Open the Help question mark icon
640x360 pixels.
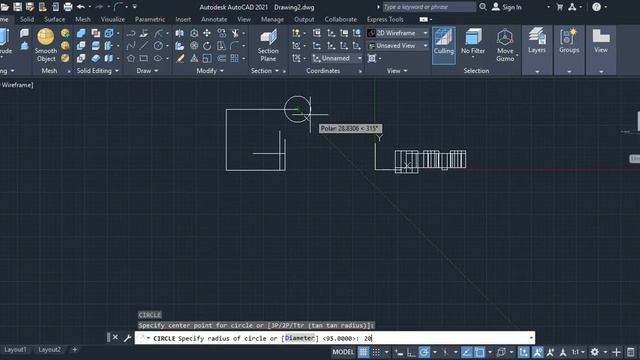[x=596, y=7]
